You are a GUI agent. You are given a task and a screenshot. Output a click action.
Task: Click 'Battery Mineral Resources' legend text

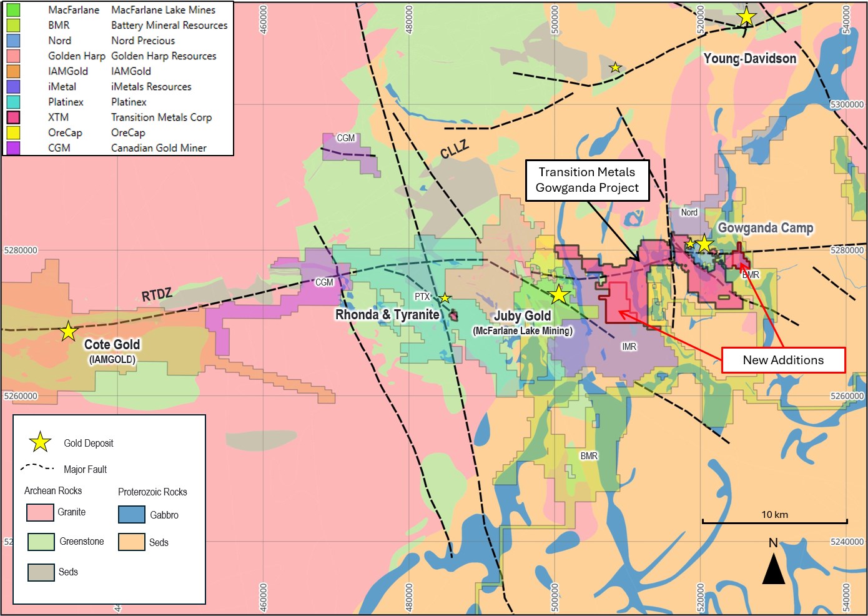point(169,25)
